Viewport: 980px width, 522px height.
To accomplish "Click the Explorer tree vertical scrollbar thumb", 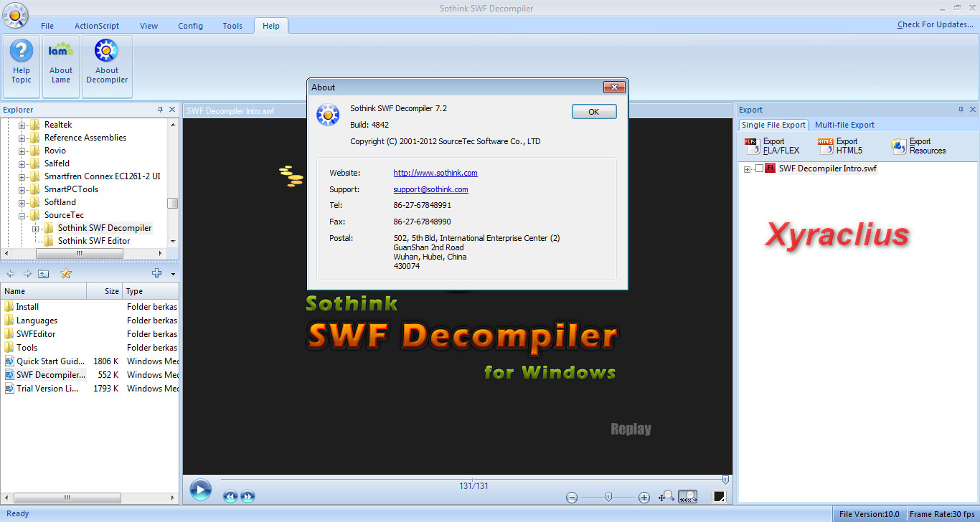I will pyautogui.click(x=172, y=203).
